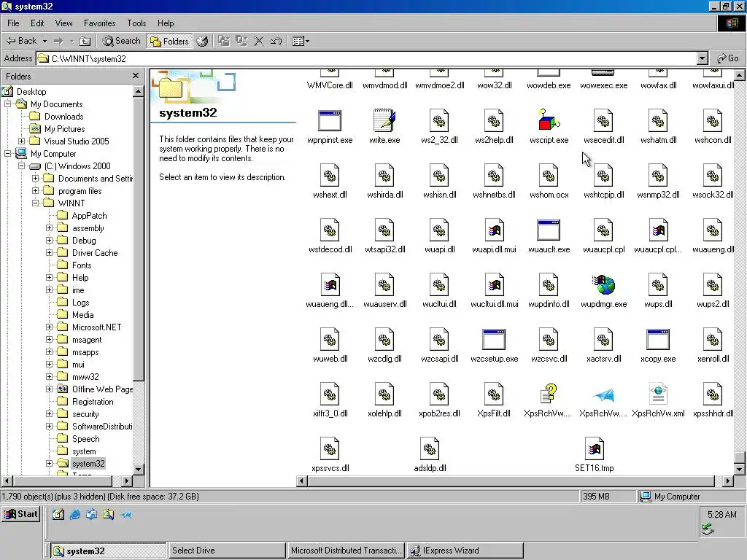Click the Back button

(x=22, y=41)
